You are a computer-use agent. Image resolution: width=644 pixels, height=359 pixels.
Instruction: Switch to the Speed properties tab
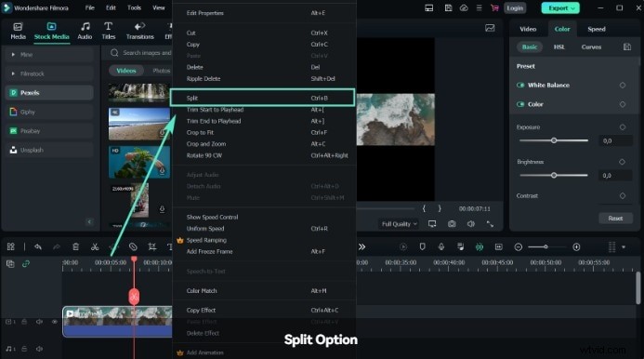pos(596,29)
